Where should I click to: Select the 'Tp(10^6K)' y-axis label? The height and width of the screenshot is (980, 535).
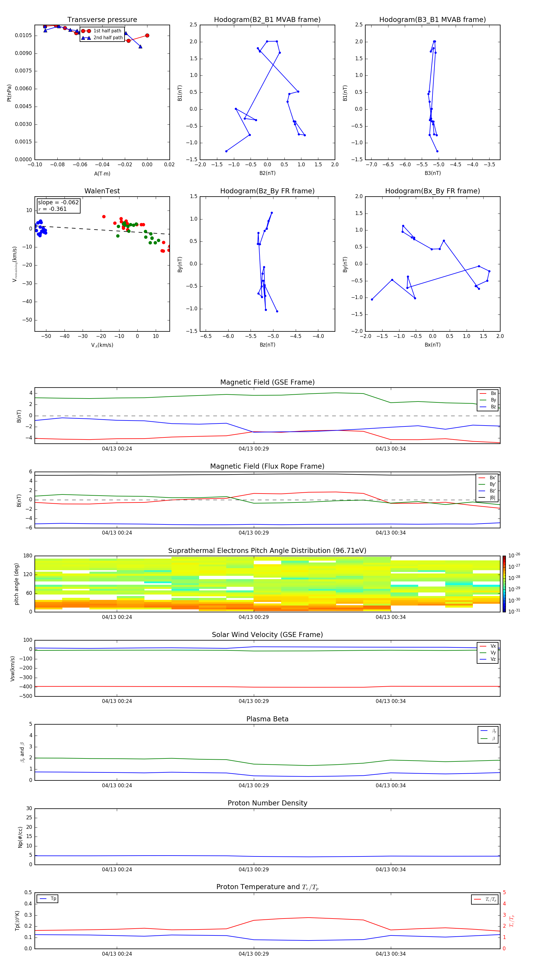coord(17,921)
